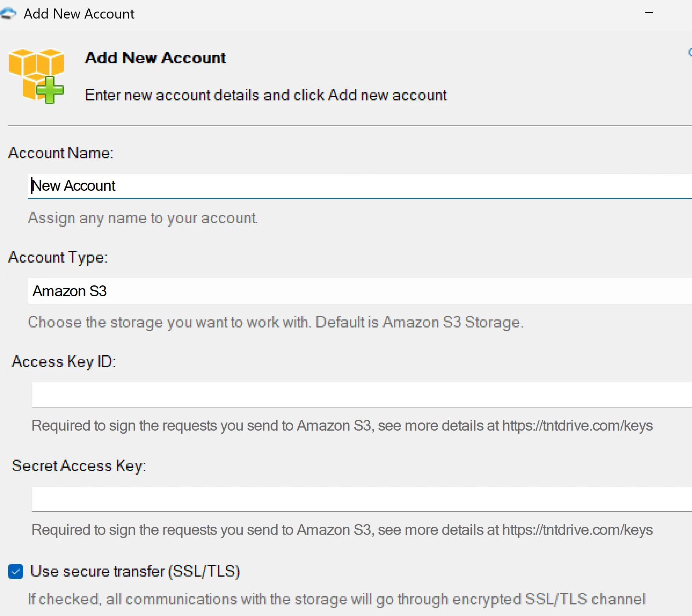Screen dimensions: 692x616
Task: Open tntdrive.com/keys link under Access Key ID
Action: 577,426
